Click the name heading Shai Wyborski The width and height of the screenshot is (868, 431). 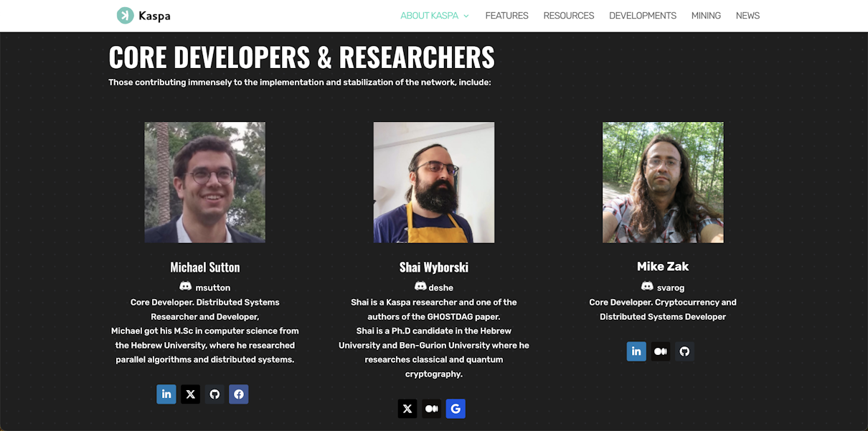[434, 267]
